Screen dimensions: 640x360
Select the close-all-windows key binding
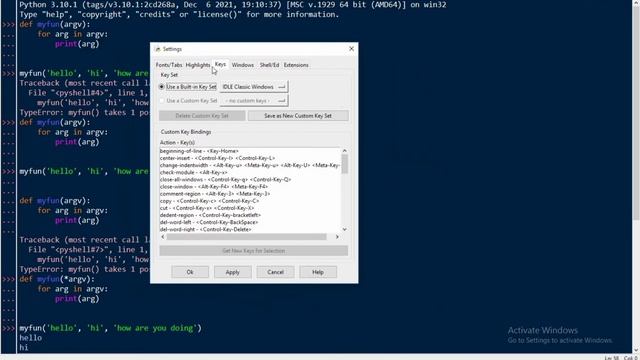click(x=250, y=180)
